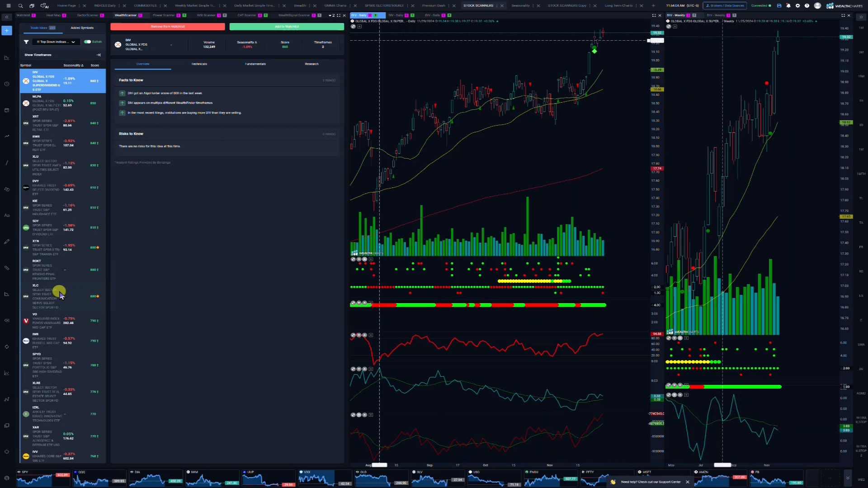Open settings gear in top bar
This screenshot has height=488, width=868.
point(797,6)
